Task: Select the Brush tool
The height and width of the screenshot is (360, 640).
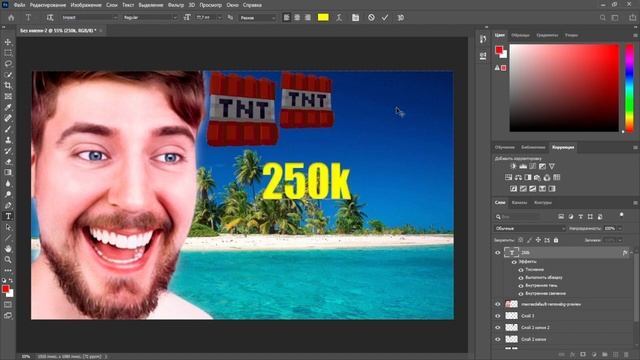Action: [8, 129]
